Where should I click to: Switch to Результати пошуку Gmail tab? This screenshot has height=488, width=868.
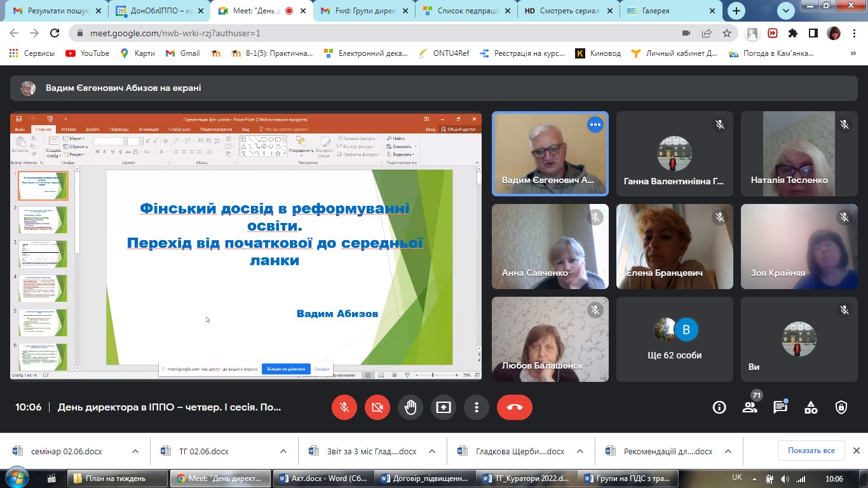[52, 11]
